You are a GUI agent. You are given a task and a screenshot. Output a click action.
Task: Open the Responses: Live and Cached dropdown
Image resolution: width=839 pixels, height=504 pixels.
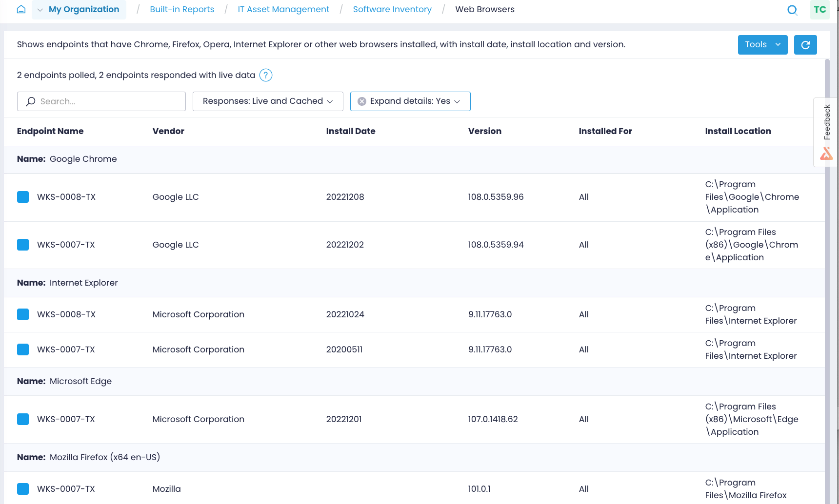pyautogui.click(x=268, y=101)
